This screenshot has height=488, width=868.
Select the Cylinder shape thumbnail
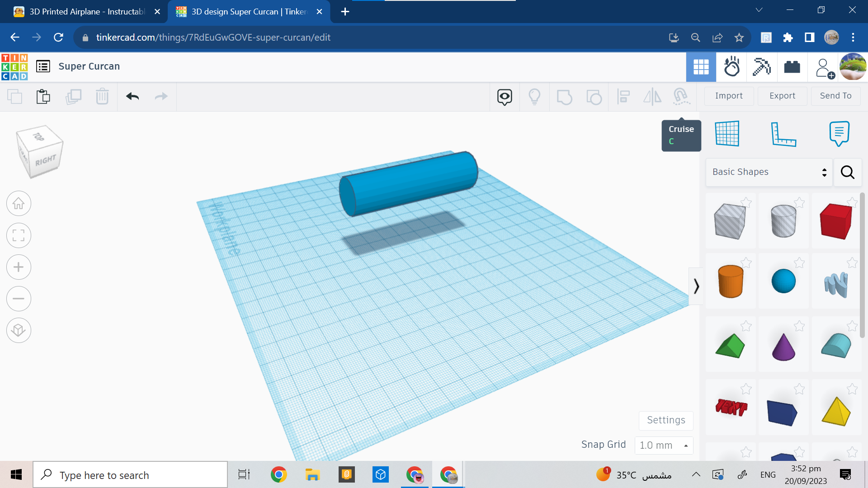[730, 281]
